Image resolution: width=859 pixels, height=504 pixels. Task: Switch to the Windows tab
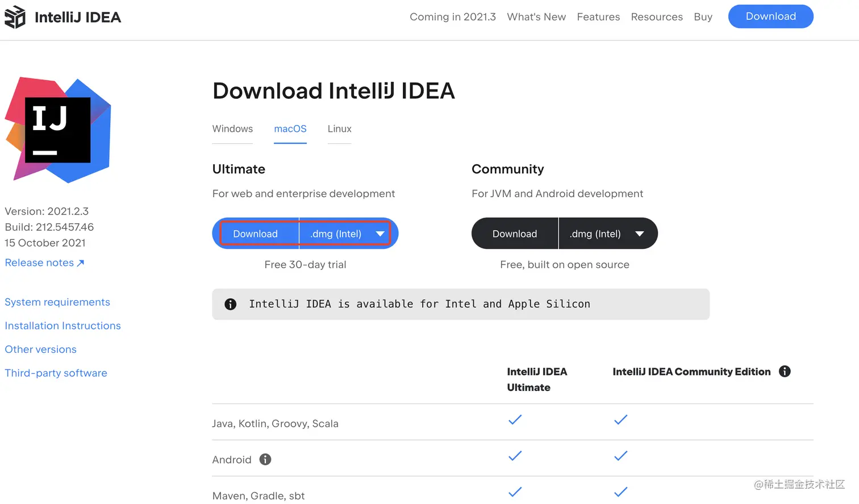[232, 129]
